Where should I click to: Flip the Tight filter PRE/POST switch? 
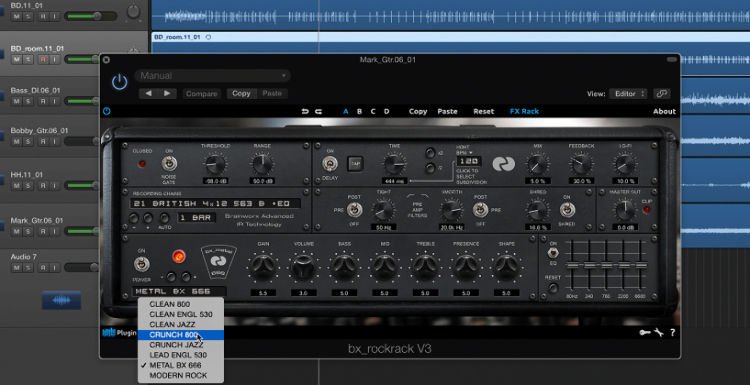point(355,210)
